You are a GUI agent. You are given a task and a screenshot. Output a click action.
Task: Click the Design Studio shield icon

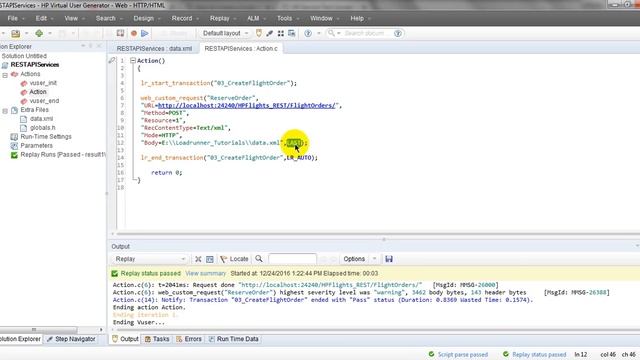258,33
